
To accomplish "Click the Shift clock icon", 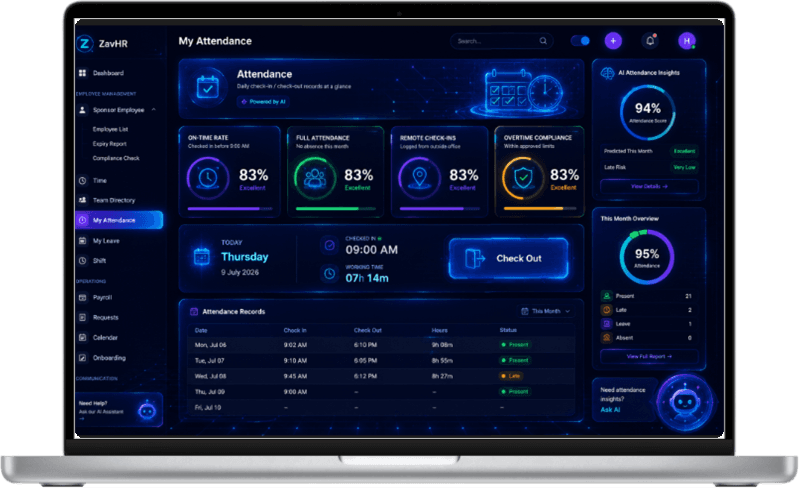I will tap(82, 260).
